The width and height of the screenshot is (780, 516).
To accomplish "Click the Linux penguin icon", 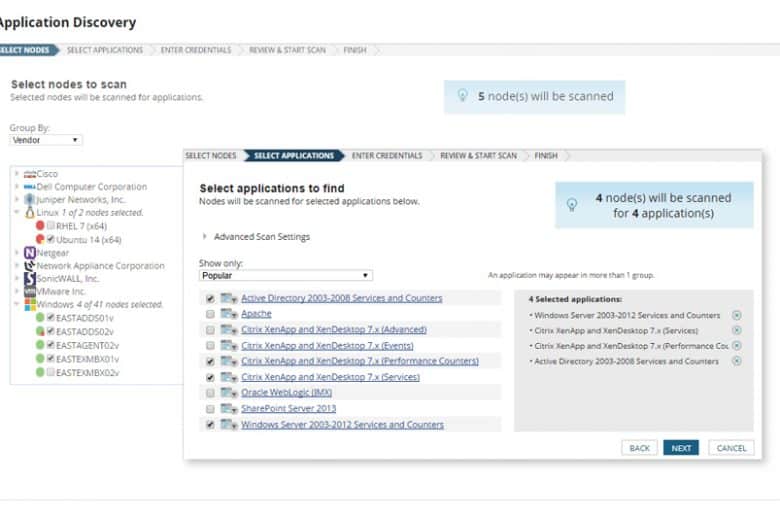I will (29, 212).
